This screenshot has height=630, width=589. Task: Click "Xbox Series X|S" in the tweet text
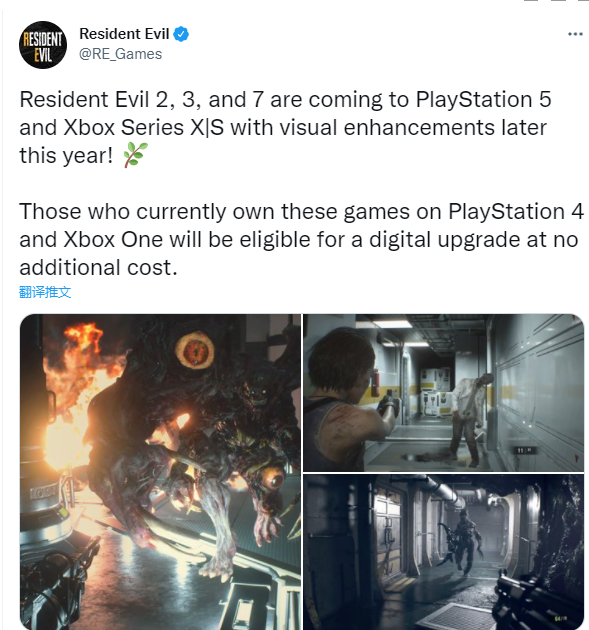143,128
